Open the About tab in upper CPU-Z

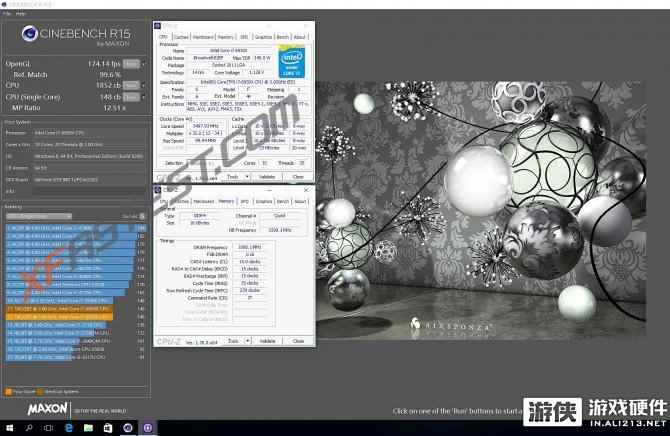300,37
